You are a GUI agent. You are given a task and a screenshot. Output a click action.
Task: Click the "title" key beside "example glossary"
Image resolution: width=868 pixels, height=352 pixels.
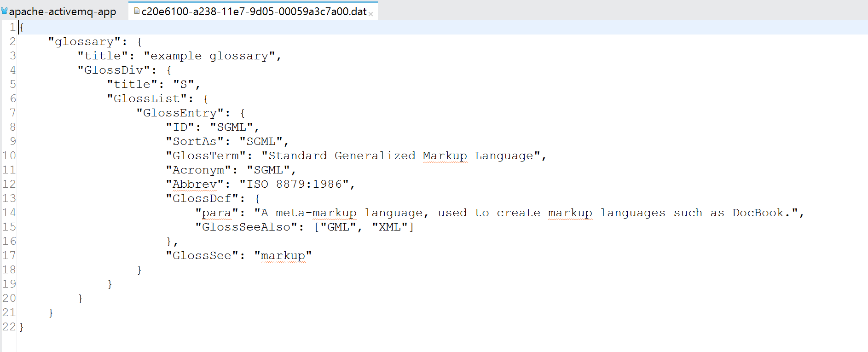tap(103, 56)
